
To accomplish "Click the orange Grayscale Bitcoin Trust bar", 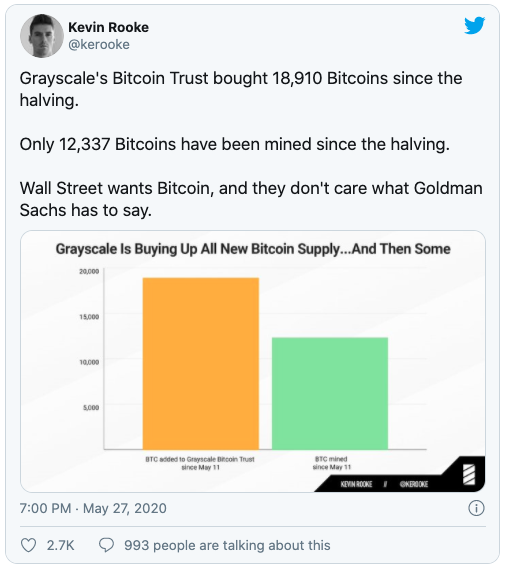I will pyautogui.click(x=201, y=364).
